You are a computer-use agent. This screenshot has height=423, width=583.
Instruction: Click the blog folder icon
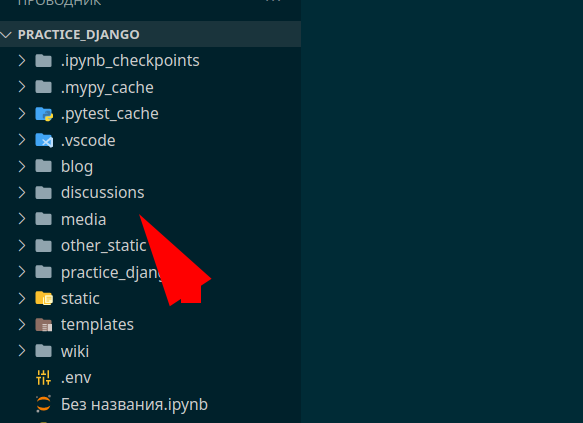point(44,166)
